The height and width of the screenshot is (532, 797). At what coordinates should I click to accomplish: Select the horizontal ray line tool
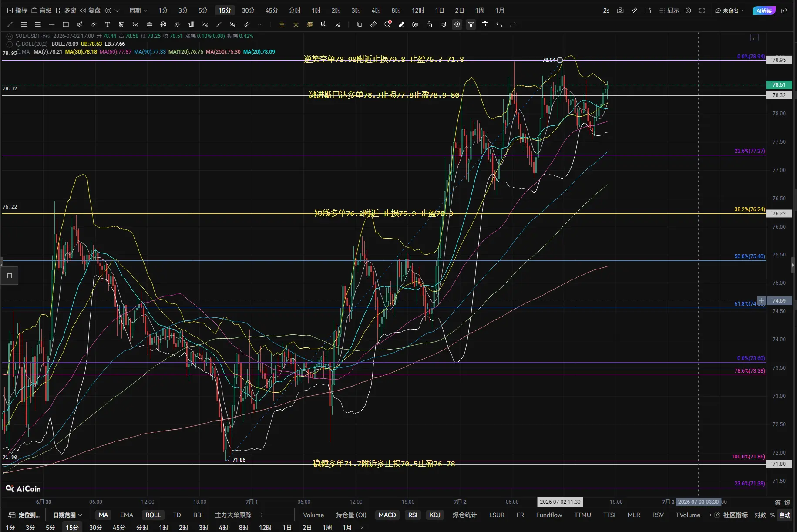click(52, 24)
